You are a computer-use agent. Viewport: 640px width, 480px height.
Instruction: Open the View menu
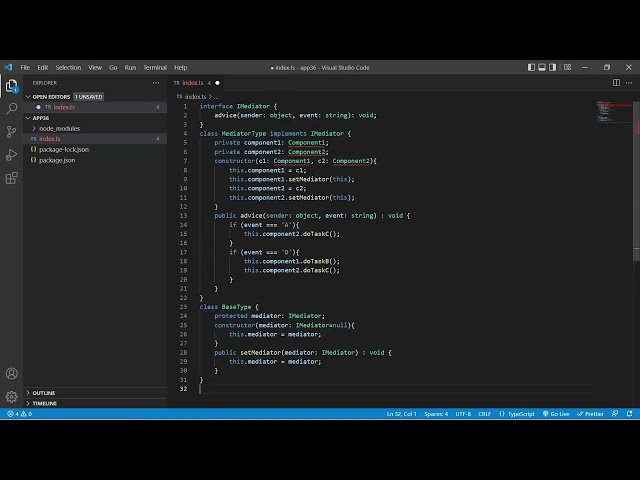point(95,67)
